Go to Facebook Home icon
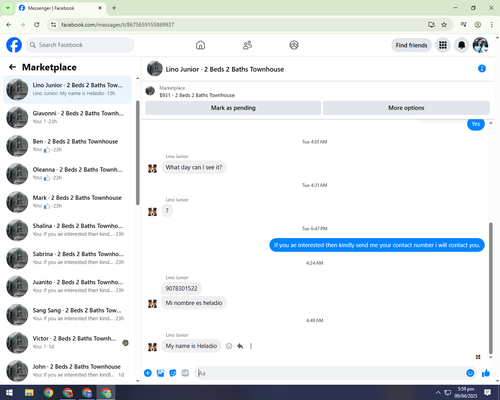Screen dimensions: 500x400 tap(200, 45)
